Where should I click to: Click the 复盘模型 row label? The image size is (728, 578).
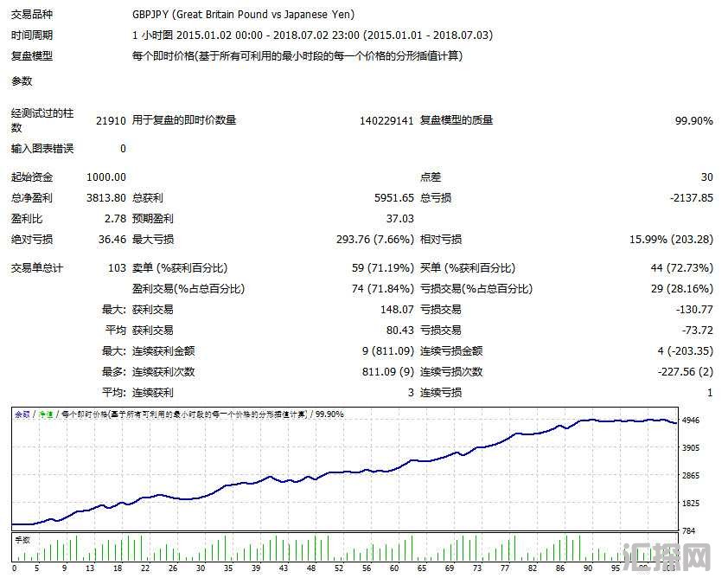(32, 56)
